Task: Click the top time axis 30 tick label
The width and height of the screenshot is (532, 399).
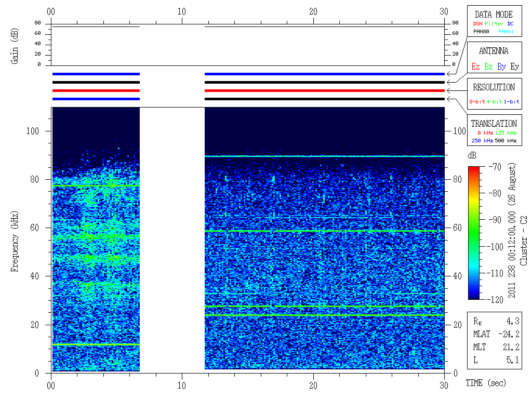Action: (x=444, y=11)
